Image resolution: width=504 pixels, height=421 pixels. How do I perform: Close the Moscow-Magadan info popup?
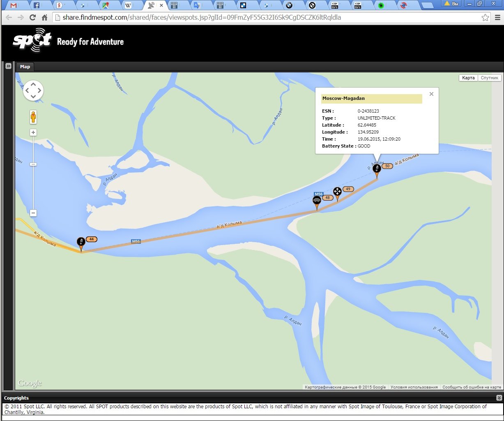(431, 94)
